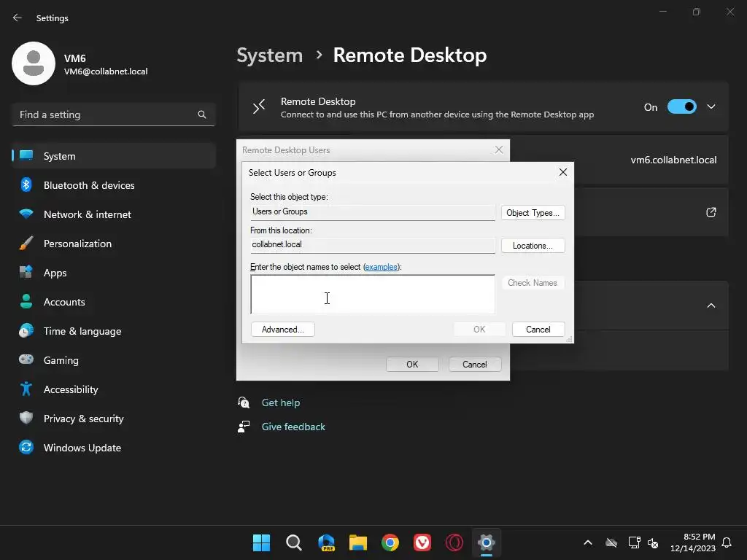Viewport: 747px width, 560px height.
Task: Click the object names text box
Action: pos(373,295)
